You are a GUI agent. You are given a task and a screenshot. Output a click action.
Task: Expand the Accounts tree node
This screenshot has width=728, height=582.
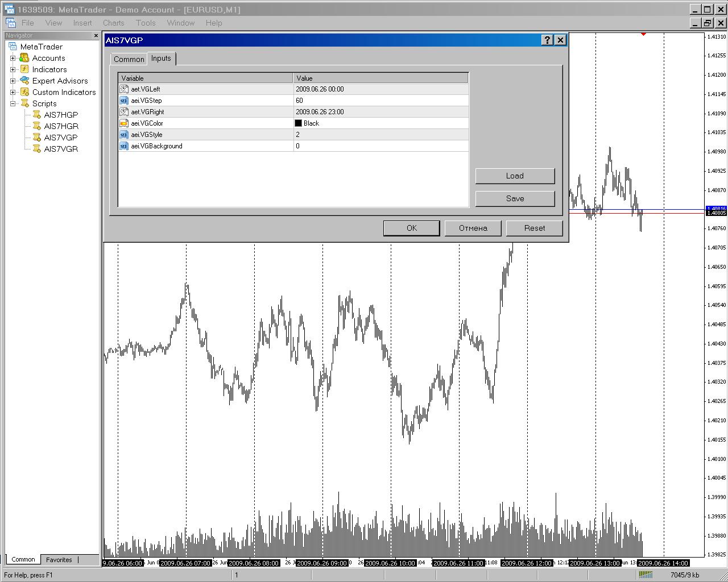tap(13, 58)
